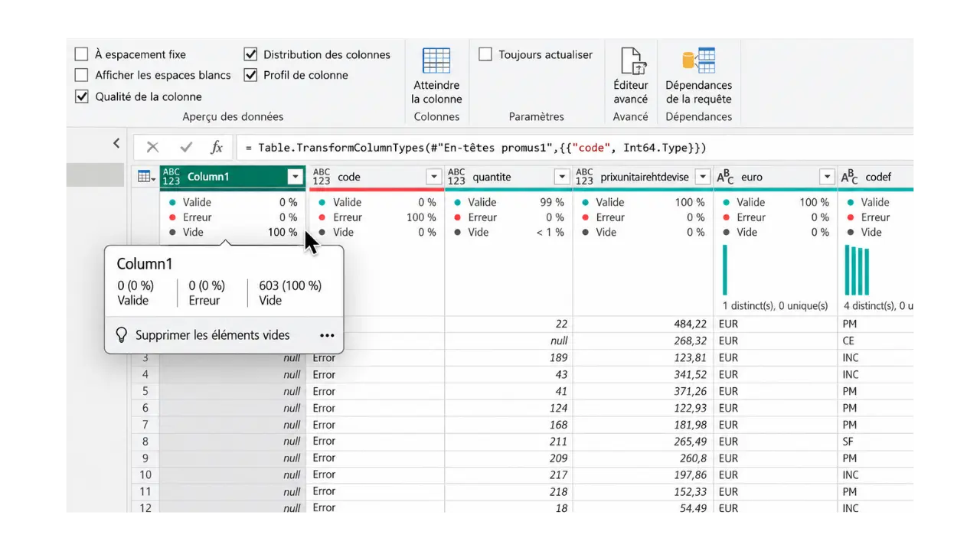Toggle the Profil de colonne checkbox
Screen dimensions: 980x551
tap(250, 75)
